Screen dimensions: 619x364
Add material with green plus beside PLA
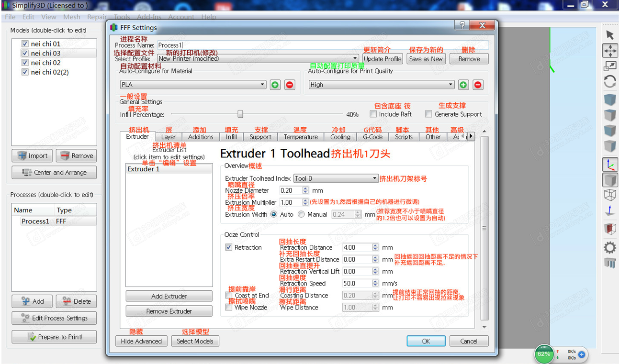click(275, 85)
